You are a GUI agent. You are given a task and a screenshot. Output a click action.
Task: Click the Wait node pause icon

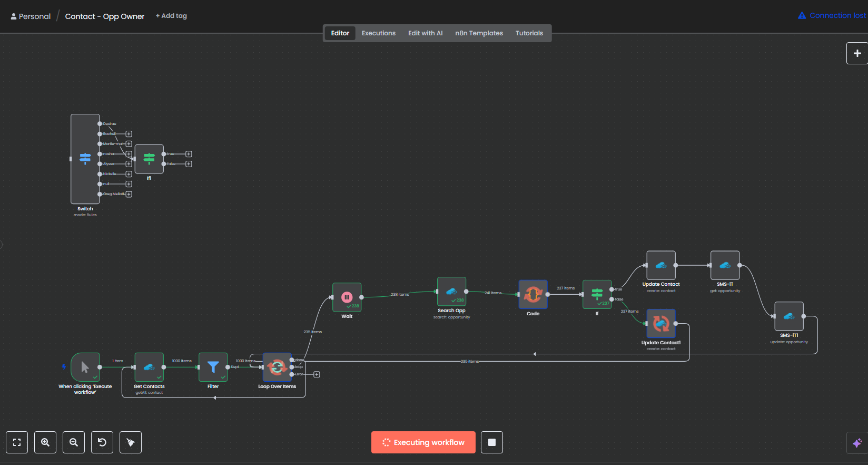(x=347, y=297)
